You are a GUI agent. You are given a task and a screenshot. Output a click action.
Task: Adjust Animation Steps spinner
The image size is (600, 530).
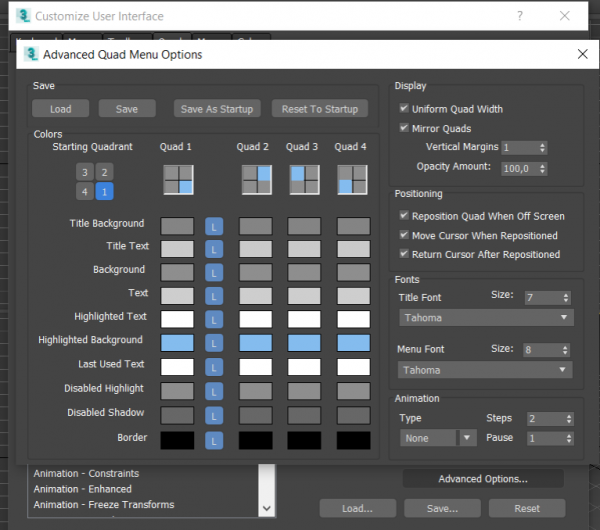click(x=569, y=419)
